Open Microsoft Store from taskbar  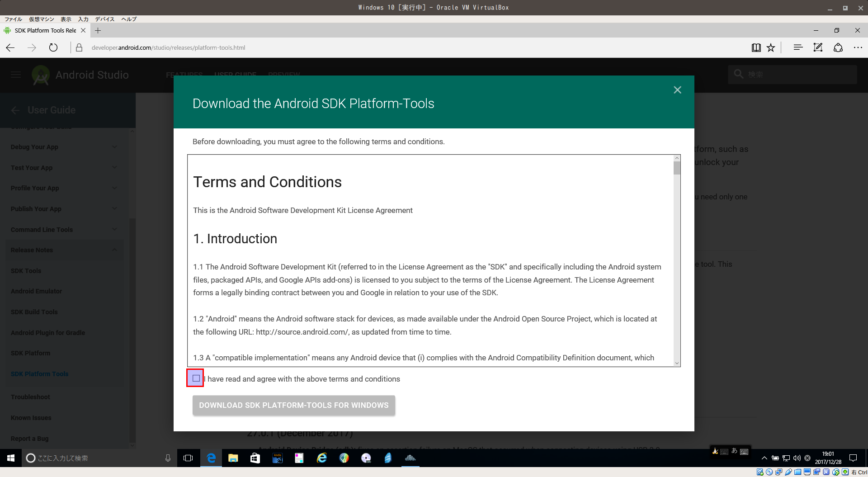(x=255, y=458)
